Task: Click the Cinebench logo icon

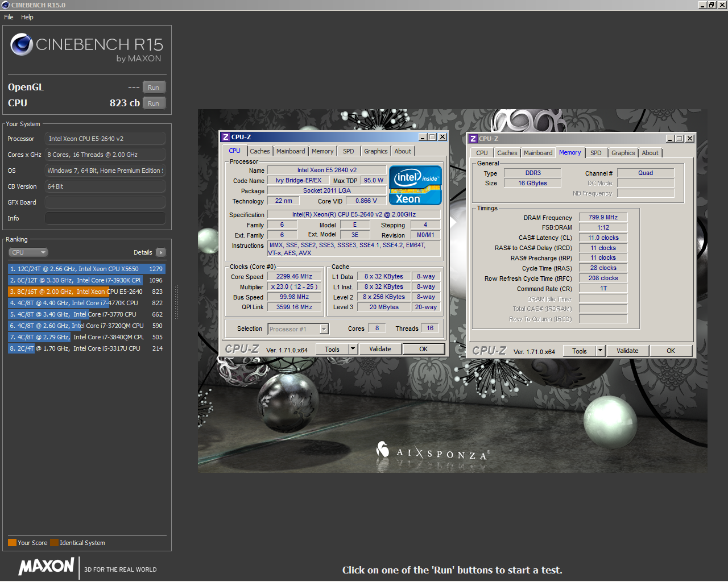Action: [x=22, y=44]
